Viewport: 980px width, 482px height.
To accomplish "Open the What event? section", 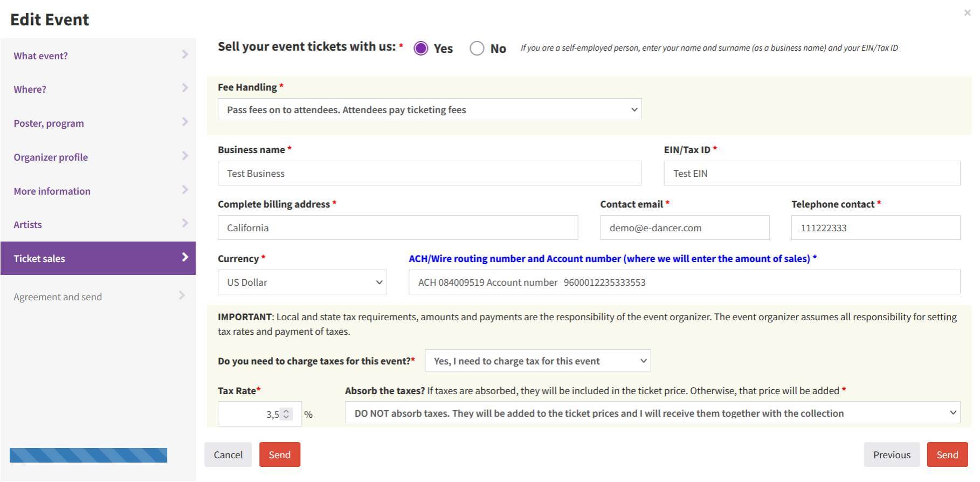I will click(98, 56).
